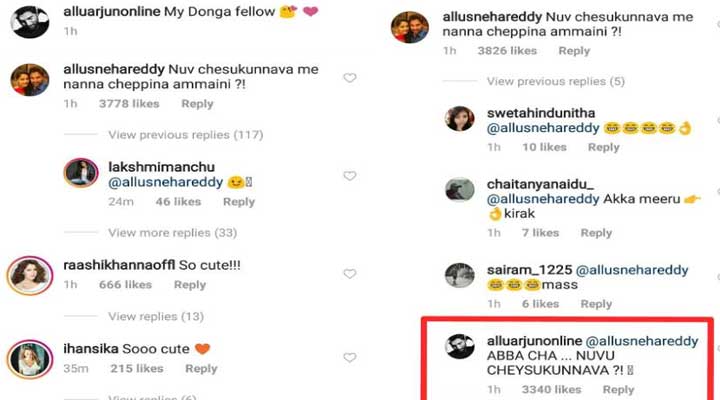The height and width of the screenshot is (400, 720).
Task: Open raashikhannaoffl's profile avatar
Action: click(x=30, y=274)
